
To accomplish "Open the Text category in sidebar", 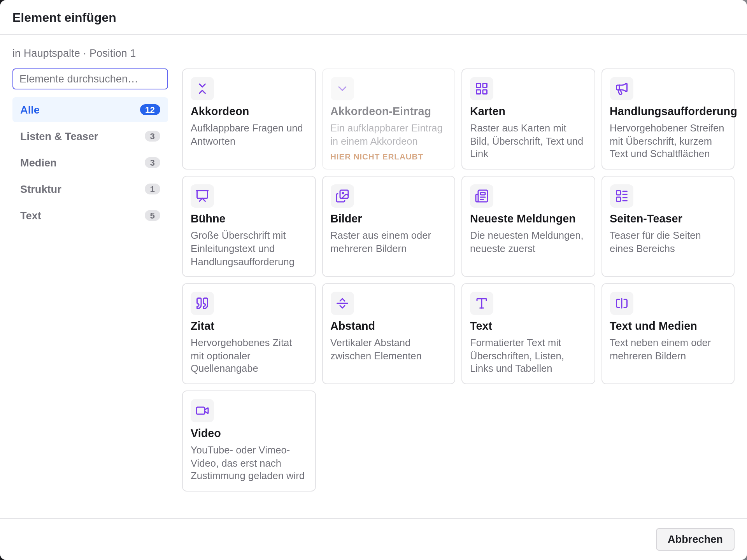I will [90, 215].
